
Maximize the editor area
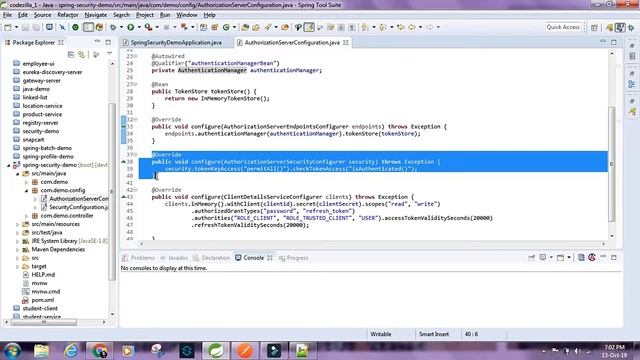click(x=614, y=42)
